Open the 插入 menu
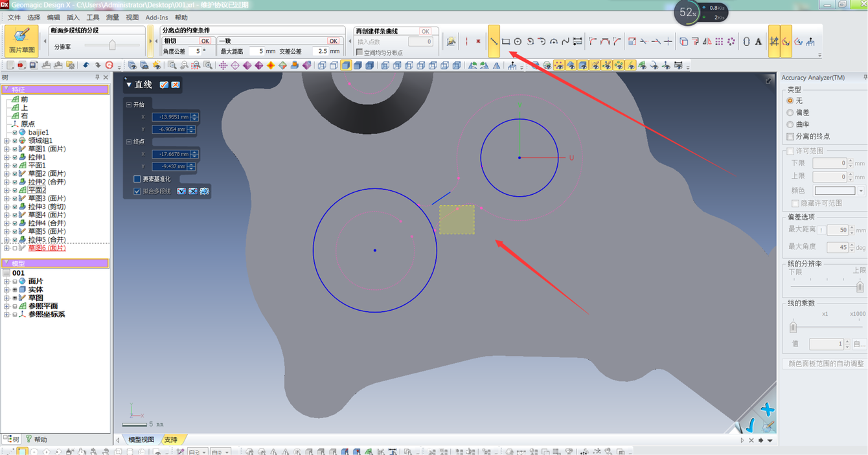Screen dimensions: 868x455 point(73,17)
